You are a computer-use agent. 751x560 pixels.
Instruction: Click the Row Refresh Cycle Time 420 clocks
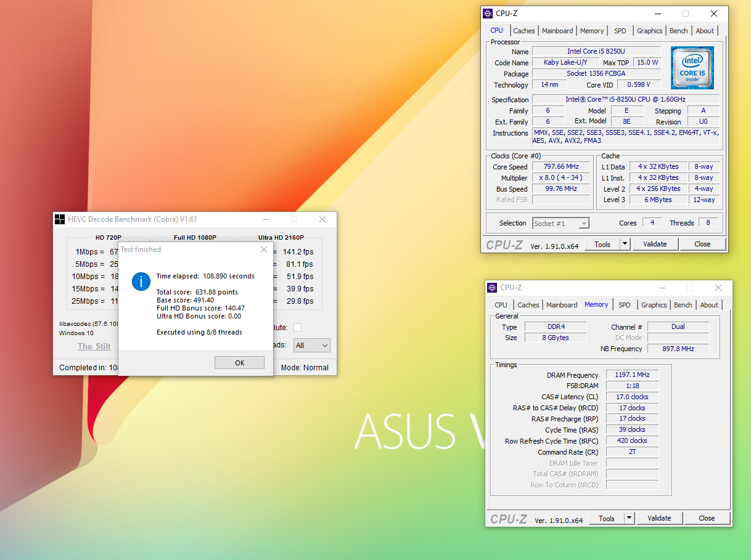point(632,440)
